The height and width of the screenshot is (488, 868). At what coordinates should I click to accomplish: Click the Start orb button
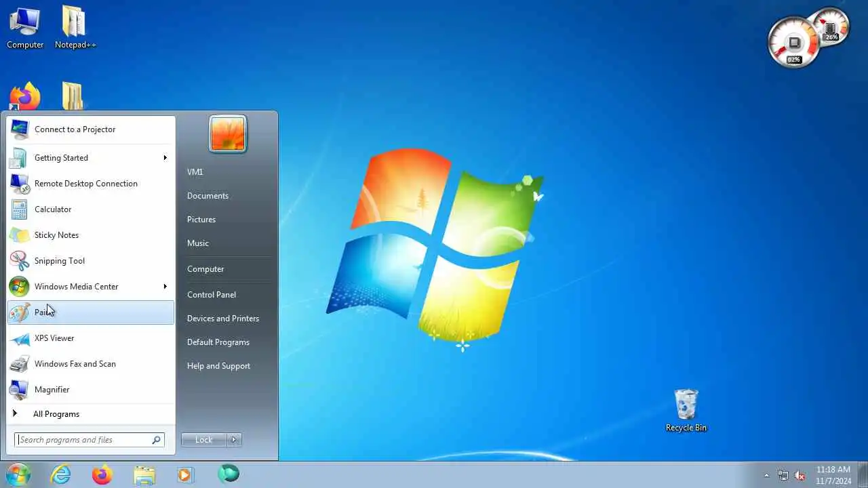coord(18,474)
